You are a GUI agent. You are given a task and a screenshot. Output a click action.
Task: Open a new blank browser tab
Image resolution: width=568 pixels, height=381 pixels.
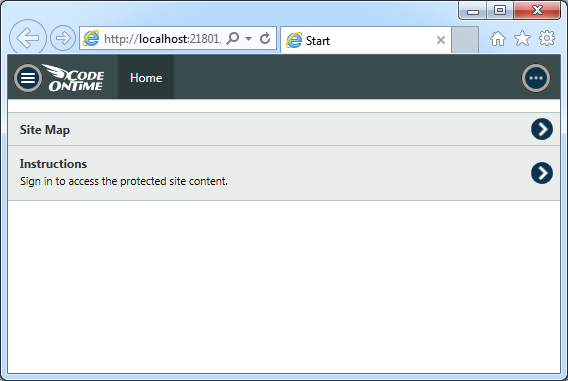pyautogui.click(x=465, y=39)
